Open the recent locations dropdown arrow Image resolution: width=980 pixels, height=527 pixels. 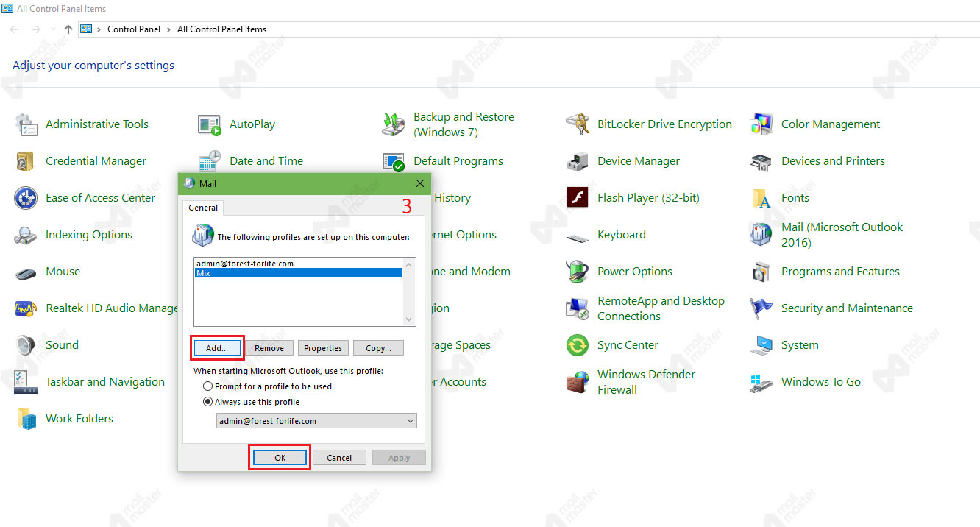[53, 29]
